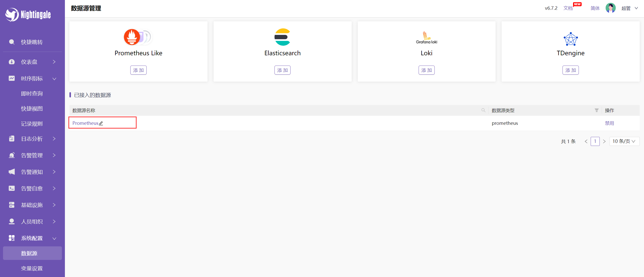Open the 10 条/页 page size dropdown
This screenshot has height=277, width=644.
pyautogui.click(x=624, y=141)
